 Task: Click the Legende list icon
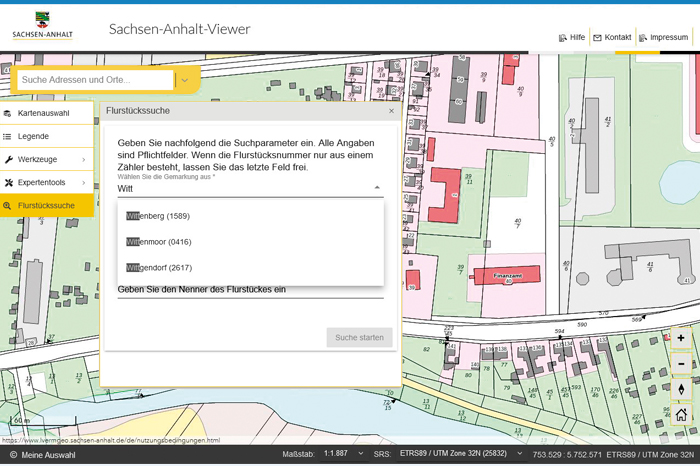click(x=7, y=137)
